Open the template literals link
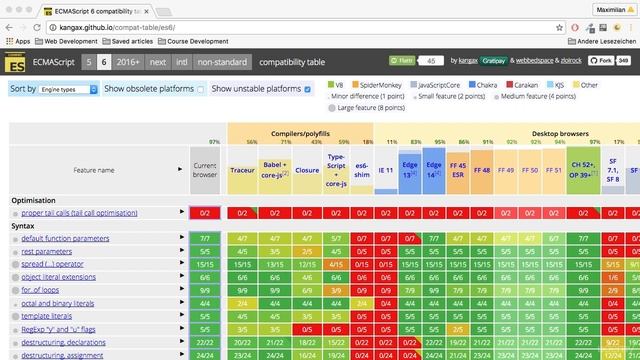 47,316
